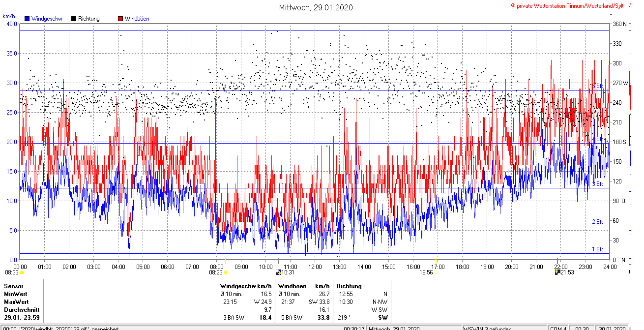Click the yellow time-axis marker above 16:56
644x330 pixels.
pos(436,260)
